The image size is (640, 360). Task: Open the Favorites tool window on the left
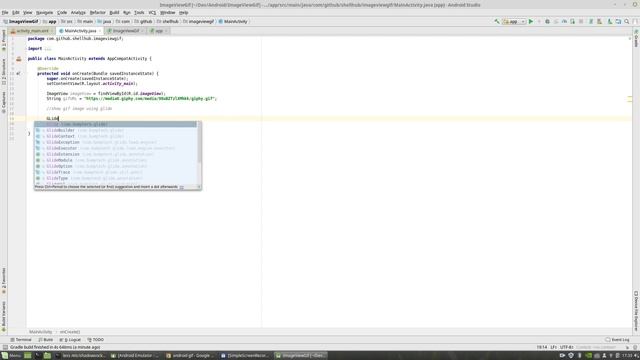4,281
